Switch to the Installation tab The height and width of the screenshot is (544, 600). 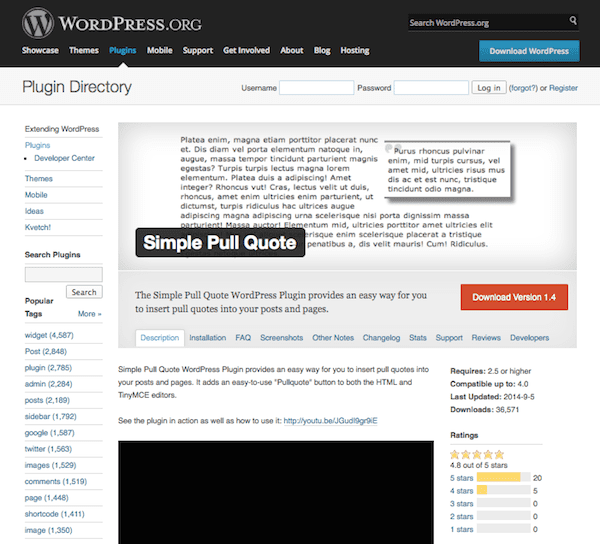click(207, 338)
